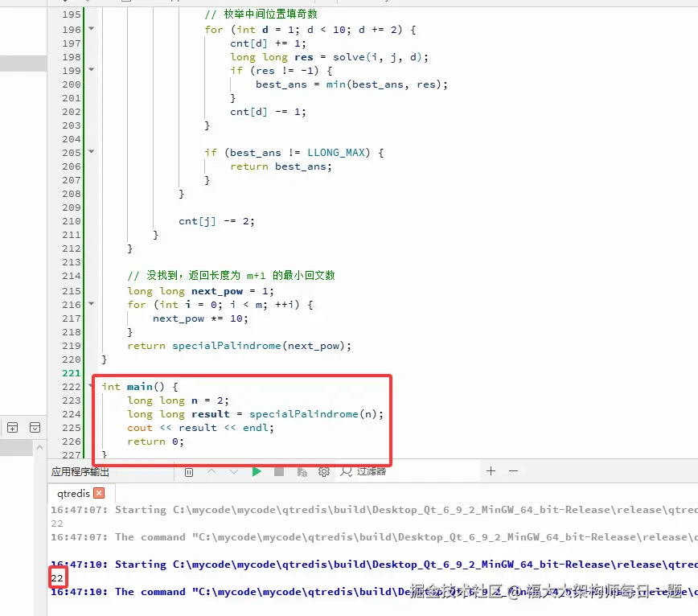Click line number 195 in the gutter
This screenshot has width=698, height=616.
click(72, 14)
